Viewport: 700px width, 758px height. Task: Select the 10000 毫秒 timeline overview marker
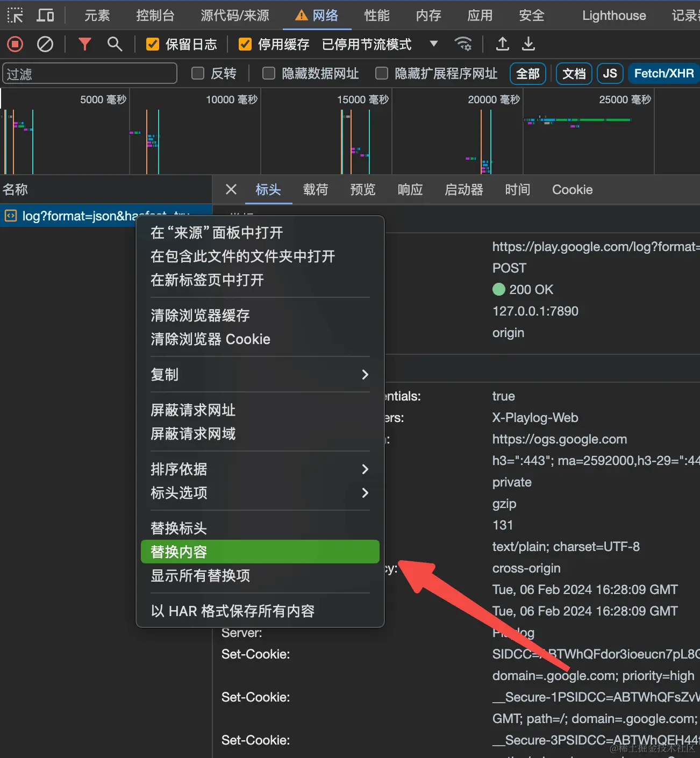point(232,99)
